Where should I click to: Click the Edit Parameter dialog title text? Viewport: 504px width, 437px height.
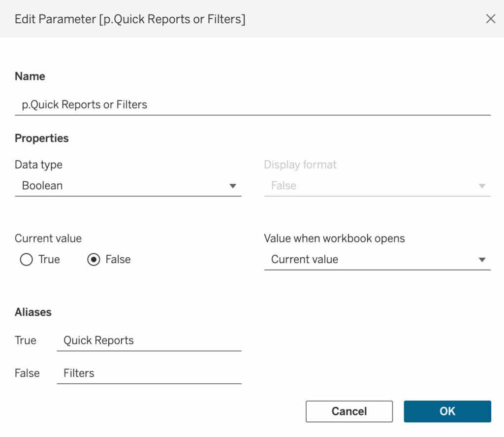(x=130, y=19)
